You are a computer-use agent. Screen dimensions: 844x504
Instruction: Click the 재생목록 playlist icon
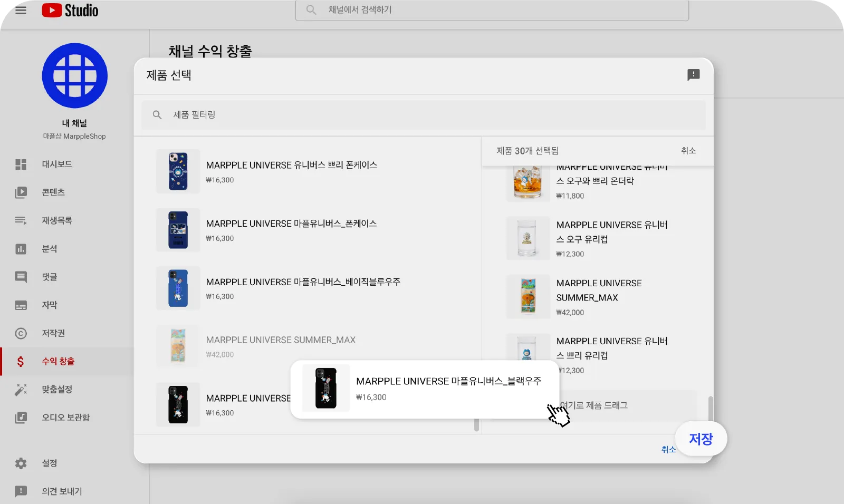click(21, 220)
